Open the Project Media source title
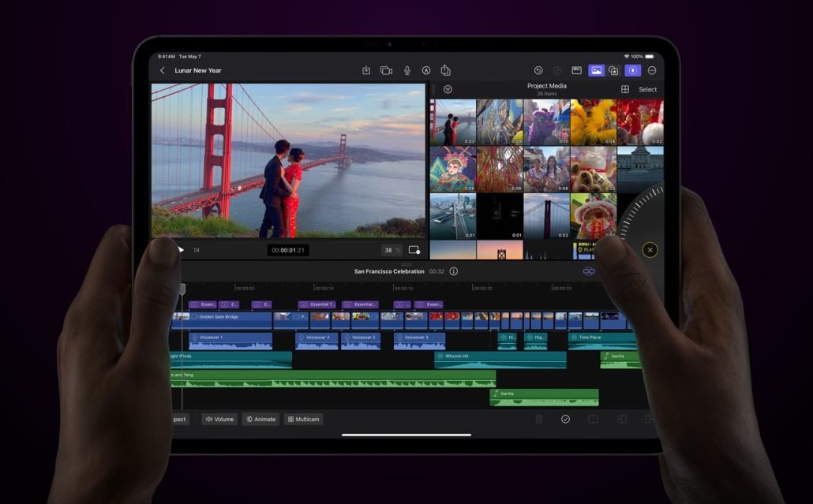This screenshot has width=813, height=504. [x=547, y=86]
